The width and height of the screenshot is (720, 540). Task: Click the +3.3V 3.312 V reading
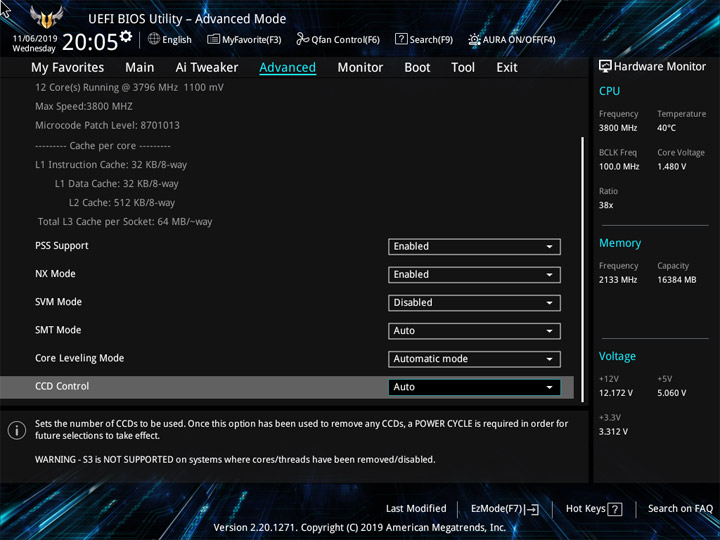pyautogui.click(x=613, y=432)
